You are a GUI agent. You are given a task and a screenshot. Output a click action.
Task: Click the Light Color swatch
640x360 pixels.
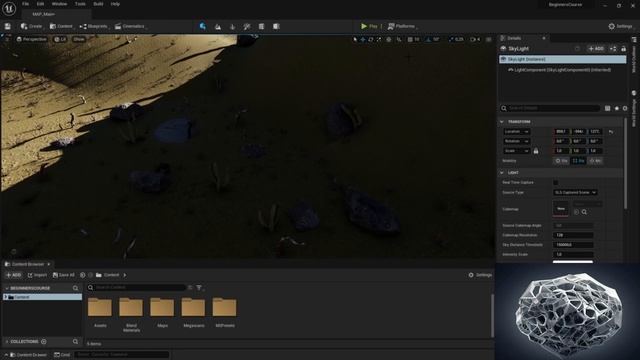click(573, 261)
